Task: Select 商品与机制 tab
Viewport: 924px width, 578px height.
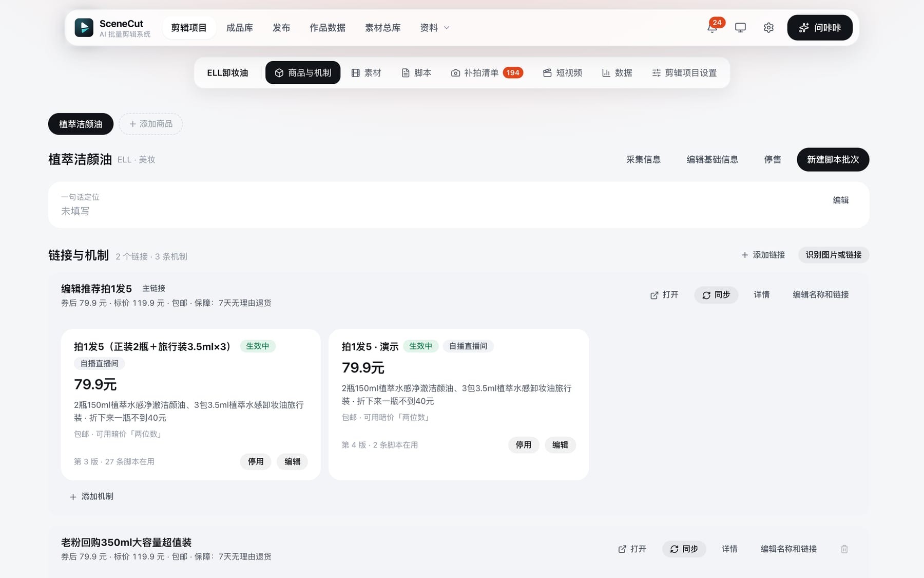Action: pyautogui.click(x=303, y=73)
